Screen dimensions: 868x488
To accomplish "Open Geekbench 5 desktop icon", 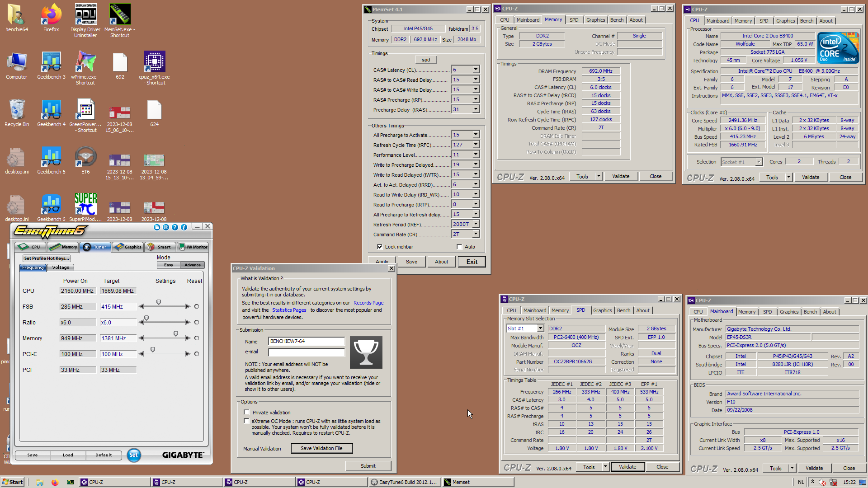I will [51, 160].
